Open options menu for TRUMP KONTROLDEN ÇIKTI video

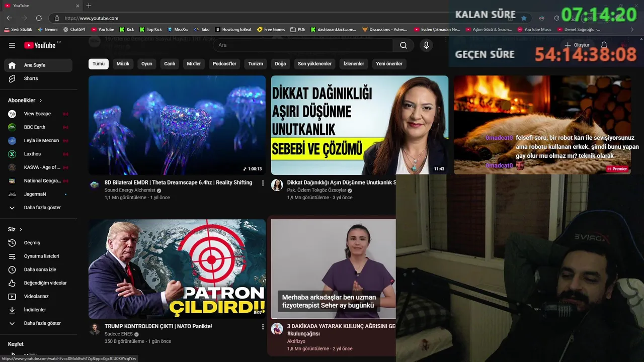[263, 327]
